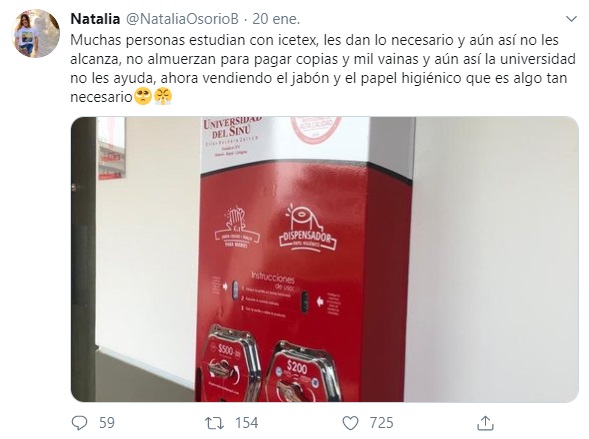Enlarge the red dispenser photo
Screen dimensions: 589x439
click(325, 259)
